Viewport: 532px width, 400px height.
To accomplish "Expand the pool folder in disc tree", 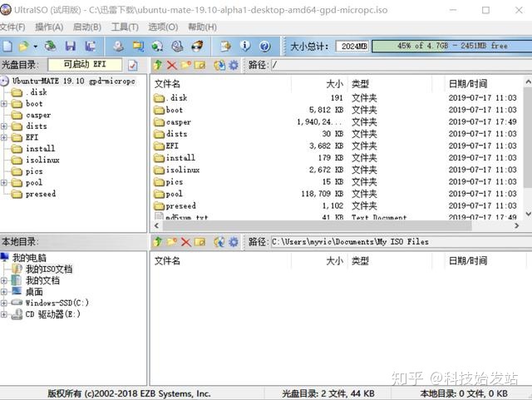I will pyautogui.click(x=4, y=183).
